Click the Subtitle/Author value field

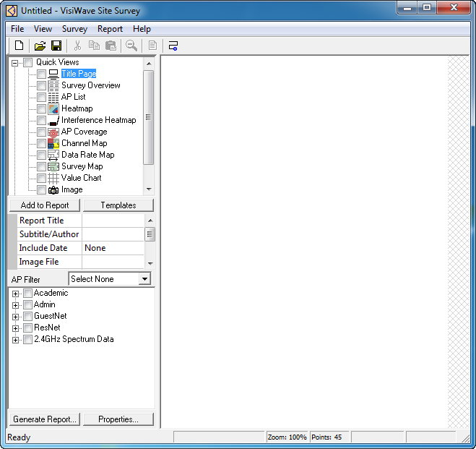click(x=113, y=234)
